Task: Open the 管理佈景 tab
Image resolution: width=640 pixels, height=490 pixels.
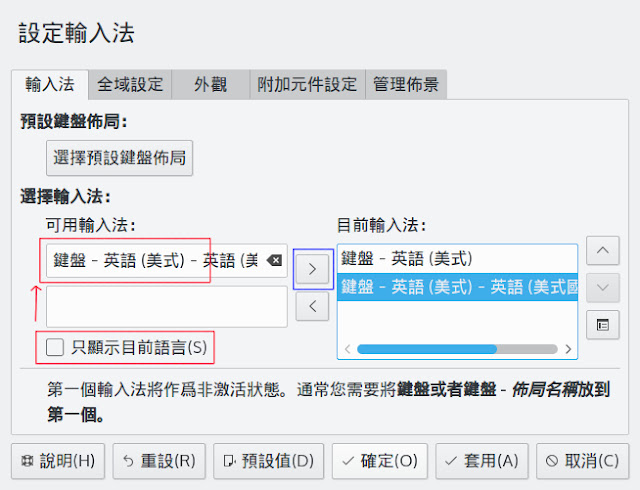Action: point(406,84)
